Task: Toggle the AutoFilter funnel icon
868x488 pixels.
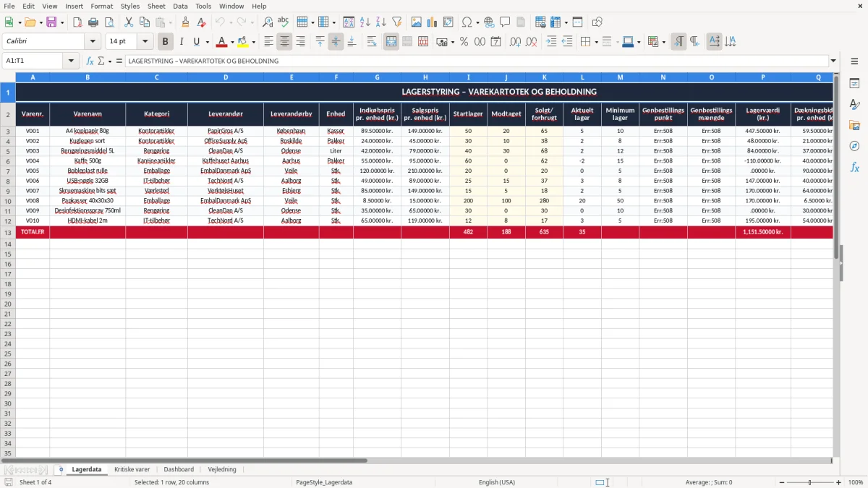Action: click(x=397, y=22)
